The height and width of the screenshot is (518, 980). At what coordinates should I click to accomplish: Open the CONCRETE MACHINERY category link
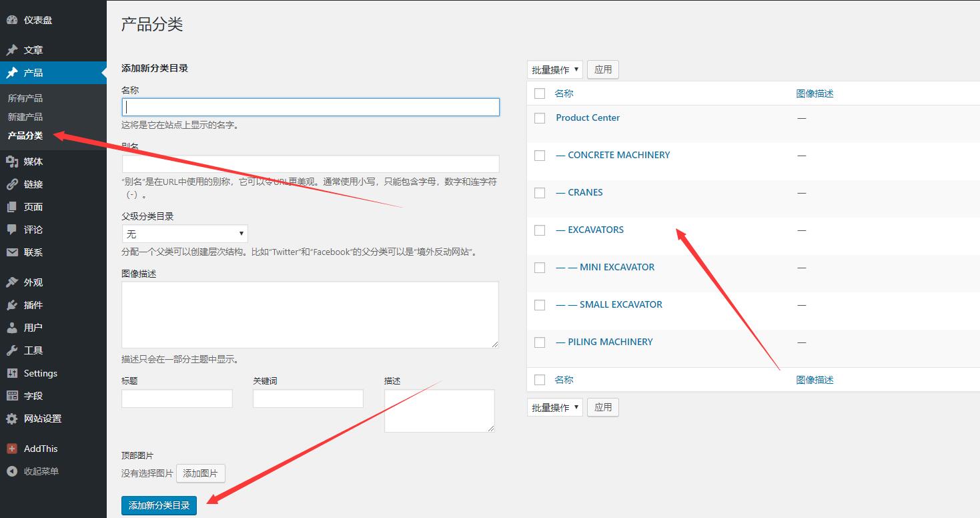click(x=612, y=155)
